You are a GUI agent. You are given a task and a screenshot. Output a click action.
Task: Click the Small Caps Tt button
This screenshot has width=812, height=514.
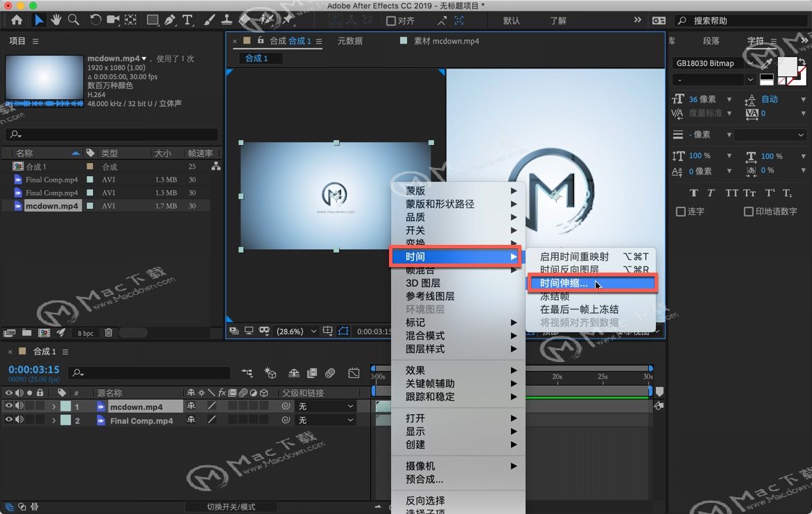point(750,193)
